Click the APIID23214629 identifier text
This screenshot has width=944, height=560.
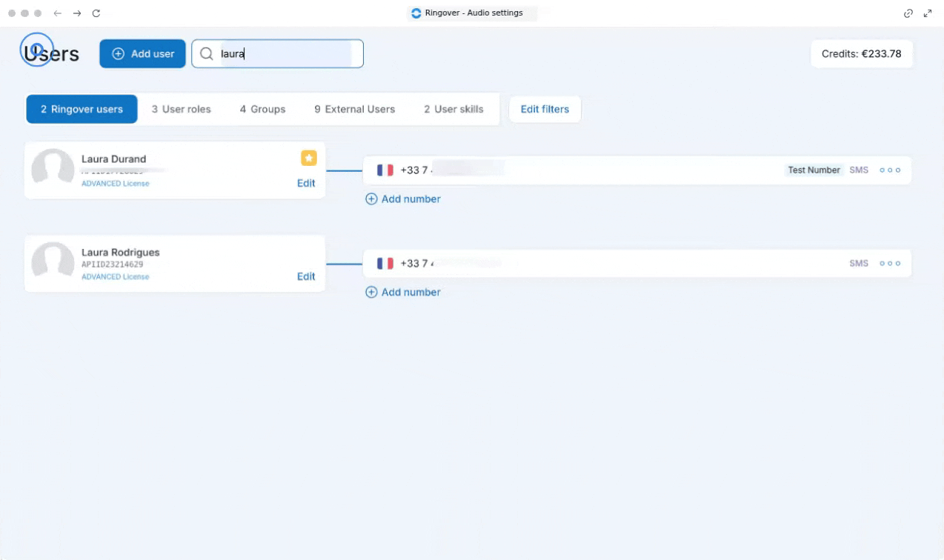click(x=112, y=264)
